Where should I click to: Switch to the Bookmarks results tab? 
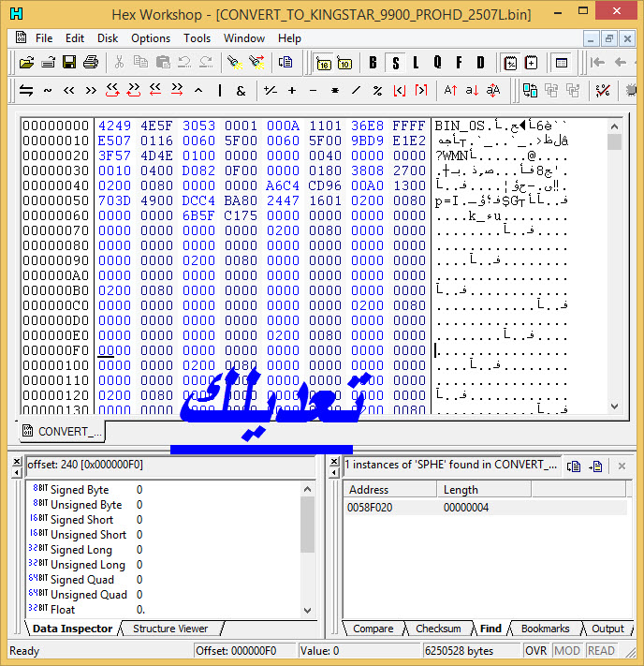point(545,629)
